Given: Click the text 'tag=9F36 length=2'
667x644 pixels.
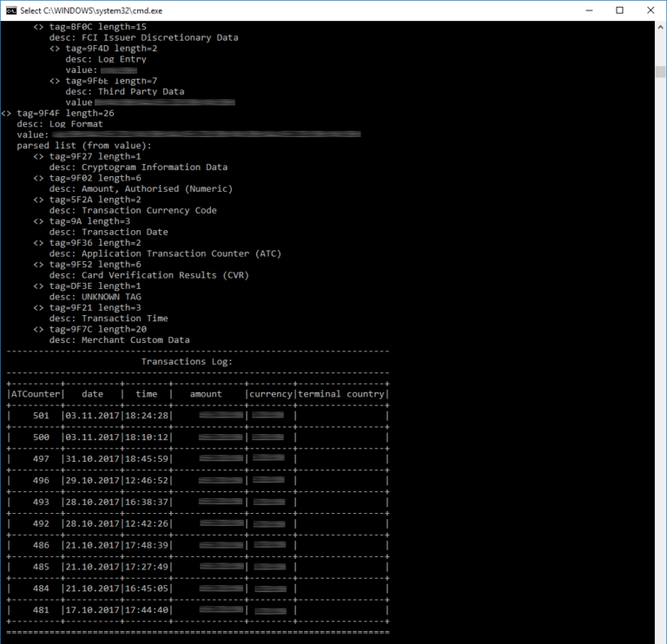Looking at the screenshot, I should click(96, 243).
